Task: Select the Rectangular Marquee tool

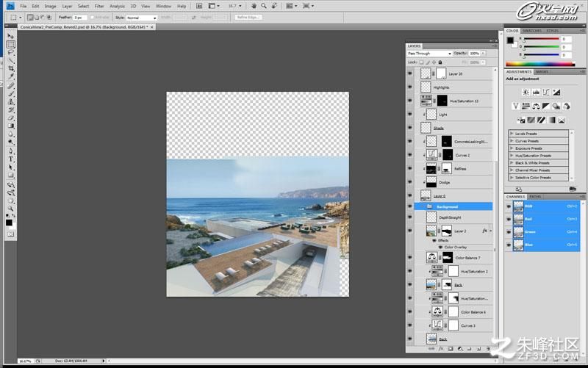Action: click(x=11, y=45)
